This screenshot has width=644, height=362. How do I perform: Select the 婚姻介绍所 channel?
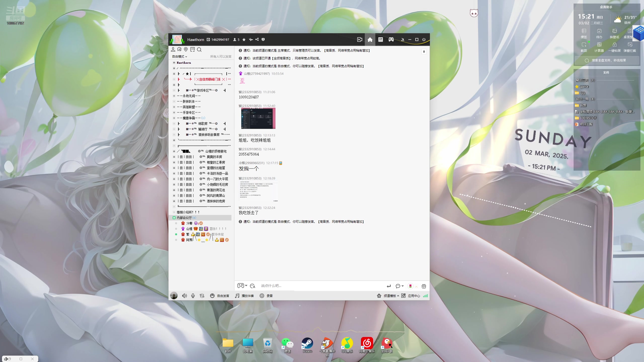point(188,212)
